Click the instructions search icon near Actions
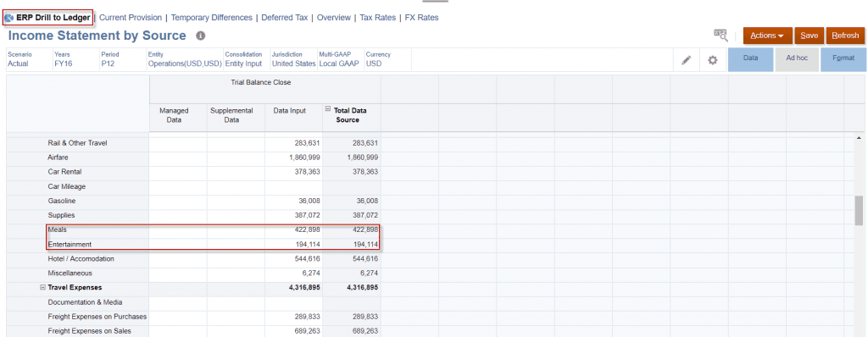This screenshot has height=337, width=868. click(721, 35)
